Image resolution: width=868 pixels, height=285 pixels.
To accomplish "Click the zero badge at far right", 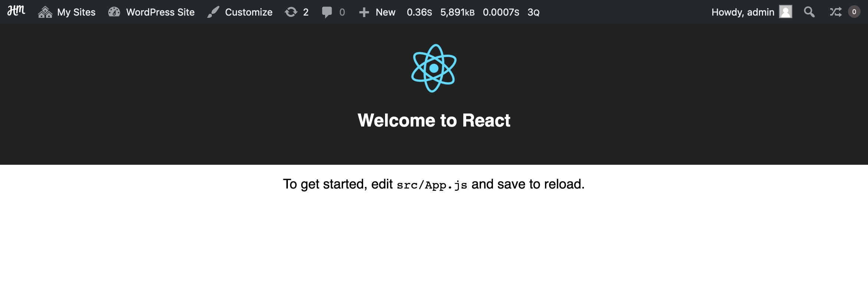I will (855, 12).
